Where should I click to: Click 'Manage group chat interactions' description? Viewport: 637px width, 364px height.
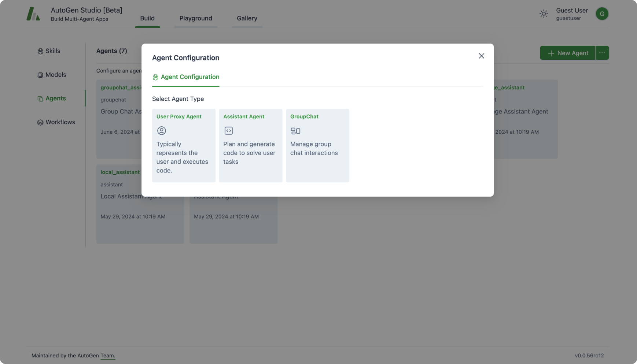pos(314,149)
